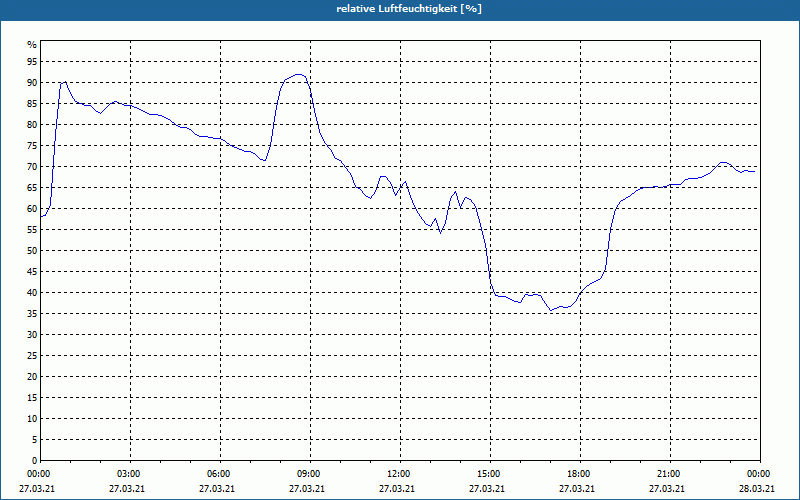Click the y-axis value '30'
Screen dimensions: 800x500
click(32, 335)
